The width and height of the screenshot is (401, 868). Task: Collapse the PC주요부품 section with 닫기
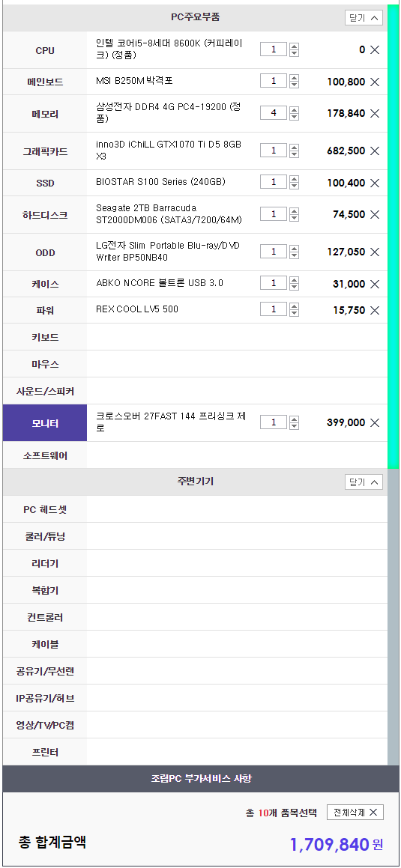364,18
